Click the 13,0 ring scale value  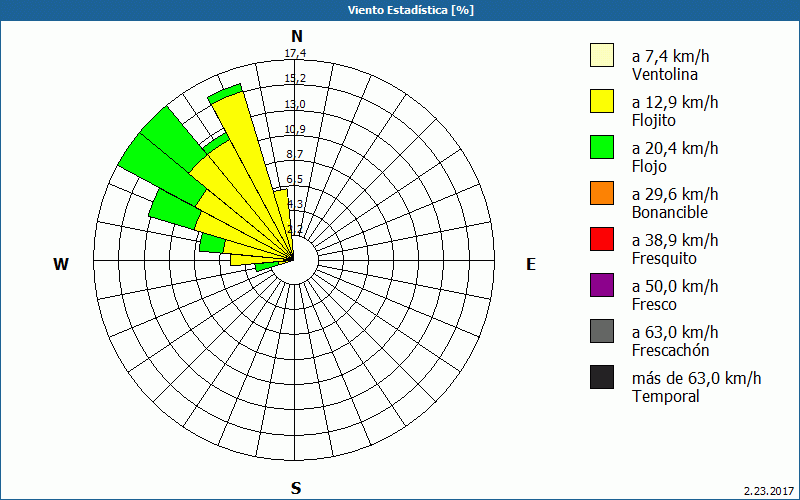pos(295,104)
